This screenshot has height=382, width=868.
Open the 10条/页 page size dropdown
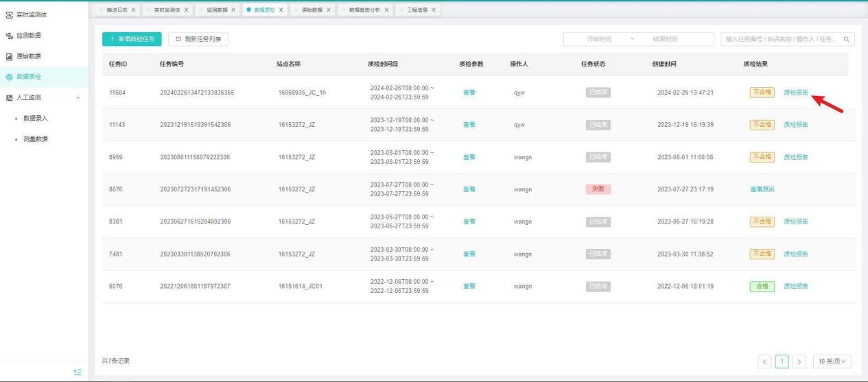coord(832,361)
